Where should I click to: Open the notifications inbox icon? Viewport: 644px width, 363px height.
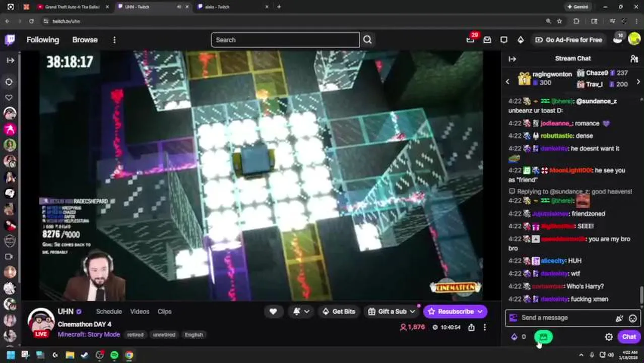(x=487, y=40)
